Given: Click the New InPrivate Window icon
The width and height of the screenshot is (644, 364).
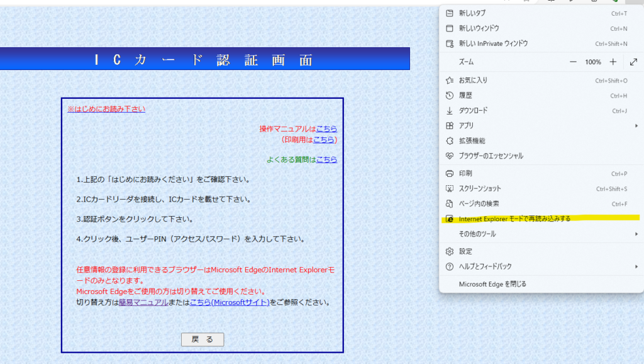Looking at the screenshot, I should [x=449, y=43].
